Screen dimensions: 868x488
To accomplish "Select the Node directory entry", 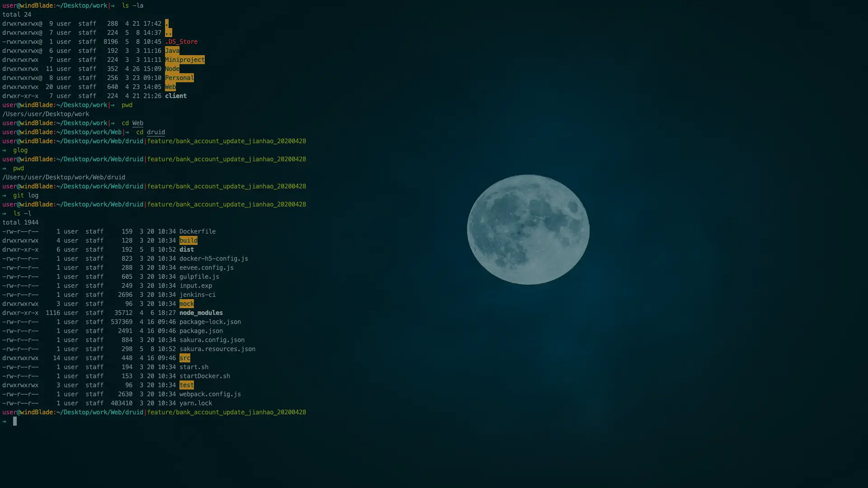I will 172,69.
